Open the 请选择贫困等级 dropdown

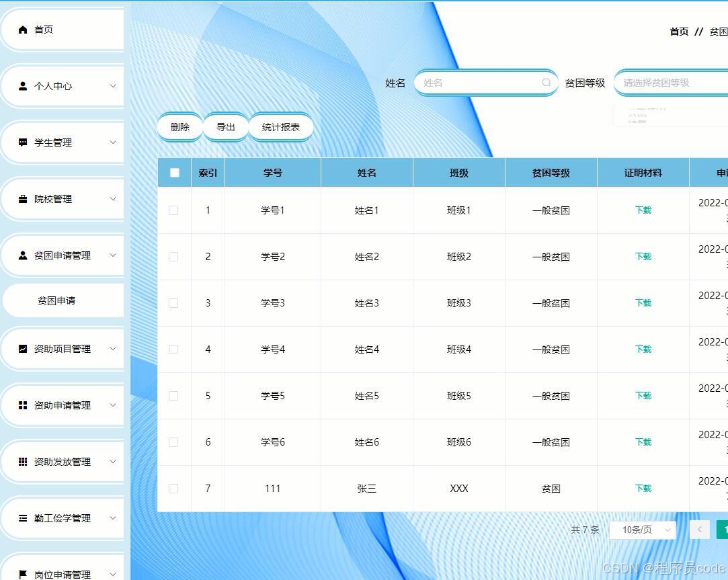tap(671, 83)
